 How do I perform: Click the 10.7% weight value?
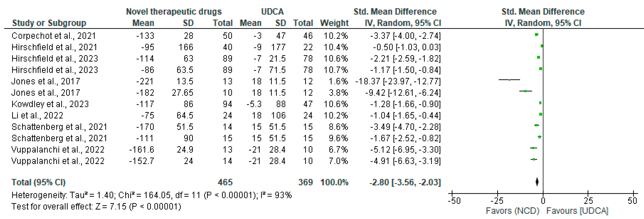(x=335, y=70)
